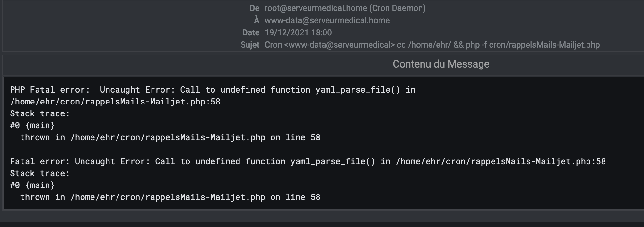Click the final "thrown in" line of the message
The image size is (644, 227).
(170, 197)
